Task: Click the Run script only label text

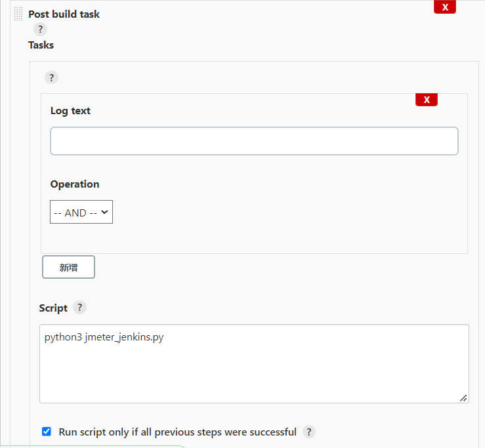Action: click(177, 432)
